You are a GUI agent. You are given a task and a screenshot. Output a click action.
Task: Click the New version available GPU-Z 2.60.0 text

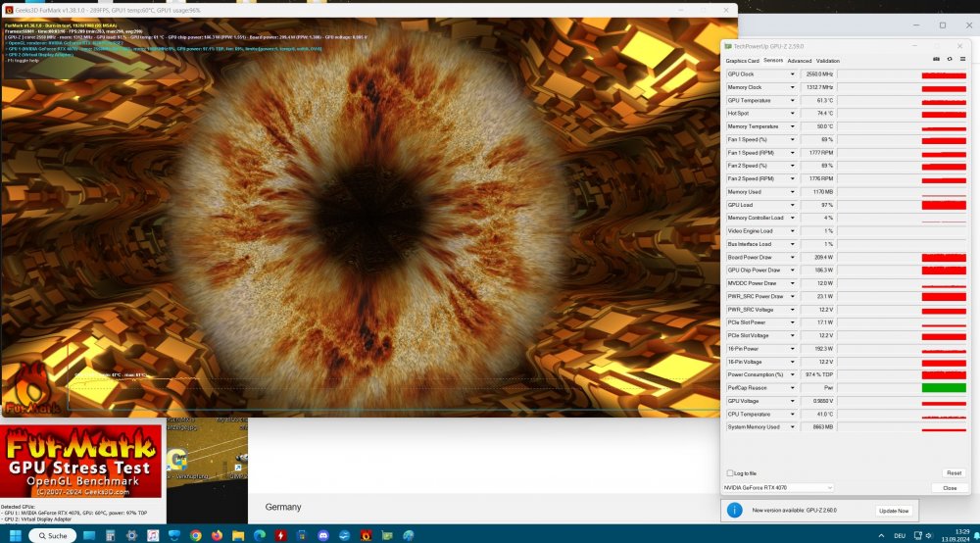pos(794,511)
